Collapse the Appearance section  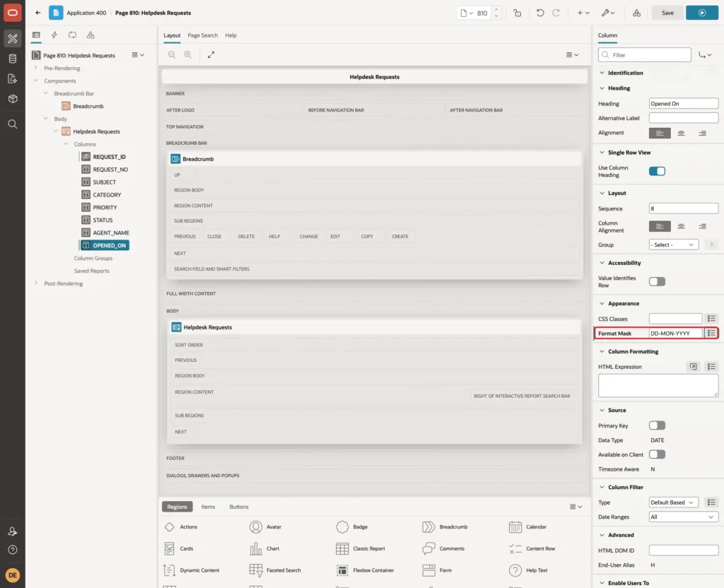tap(602, 303)
